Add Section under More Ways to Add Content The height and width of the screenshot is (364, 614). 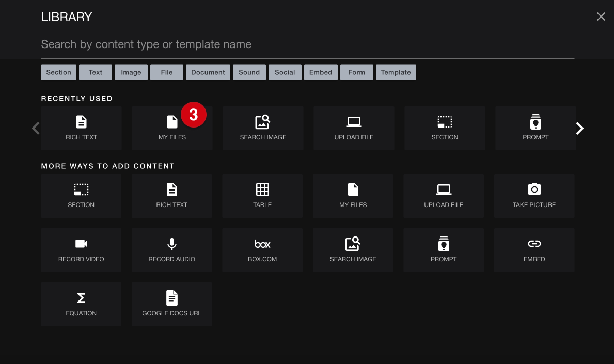coord(81,196)
